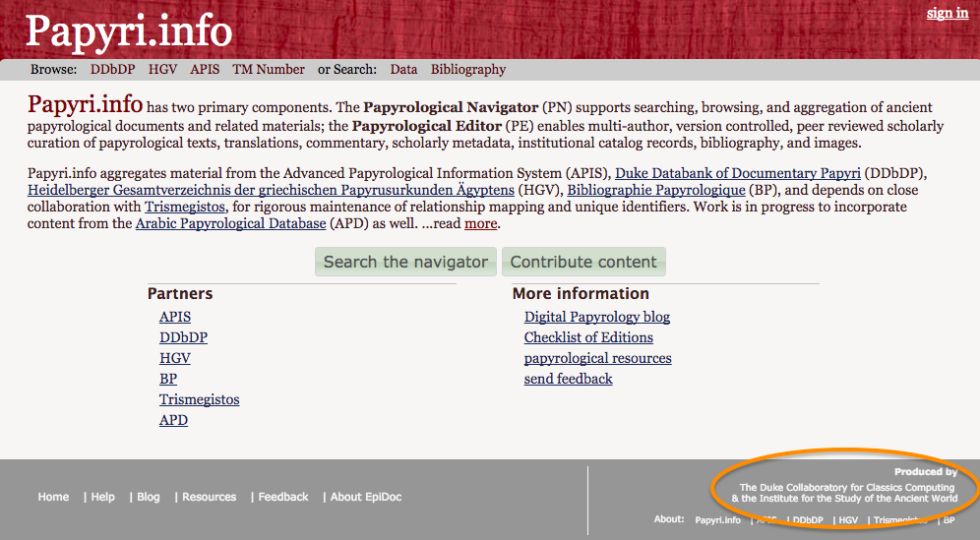This screenshot has height=540, width=980.
Task: Click the Papyri.info site title in header
Action: 129,31
